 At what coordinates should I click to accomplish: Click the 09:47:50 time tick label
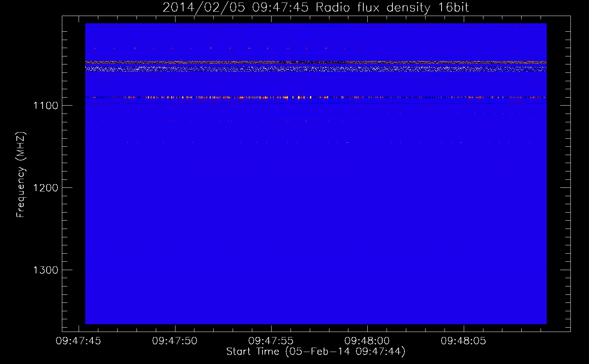click(175, 341)
